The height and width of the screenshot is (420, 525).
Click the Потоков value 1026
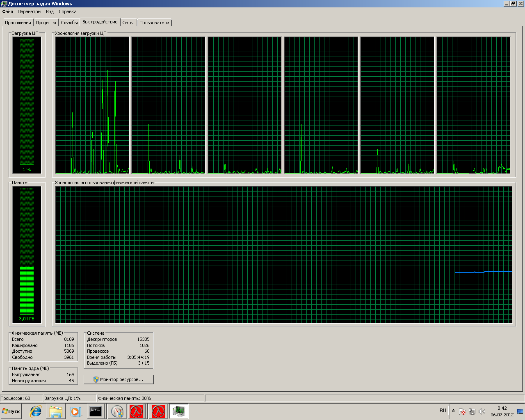(x=144, y=345)
